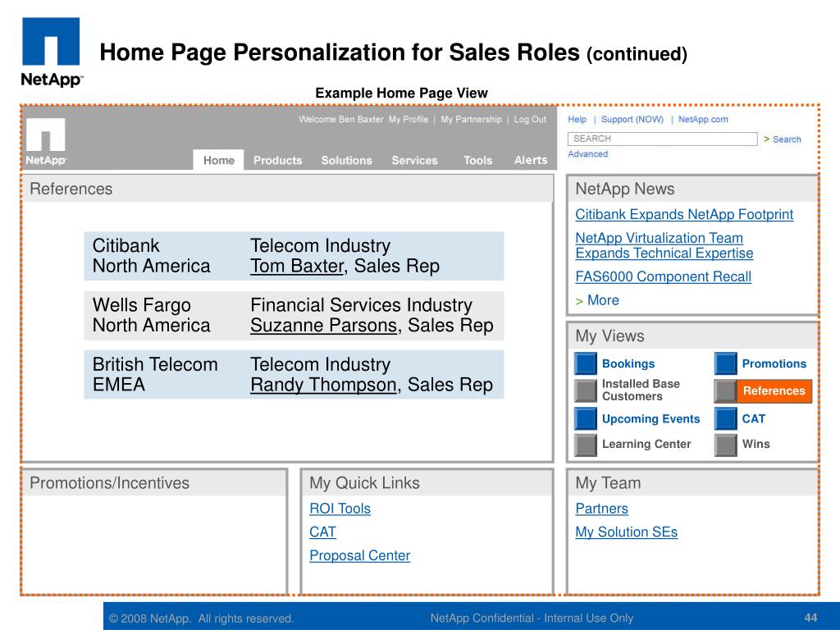Image resolution: width=840 pixels, height=630 pixels.
Task: Click the NetApp logo in the gray header
Action: (x=46, y=141)
